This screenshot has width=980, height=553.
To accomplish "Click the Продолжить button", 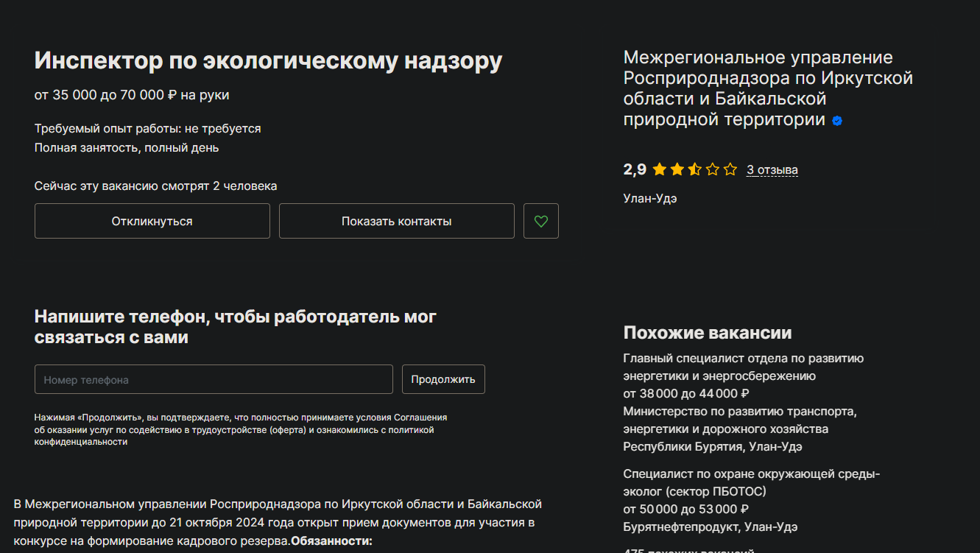I will tap(443, 379).
